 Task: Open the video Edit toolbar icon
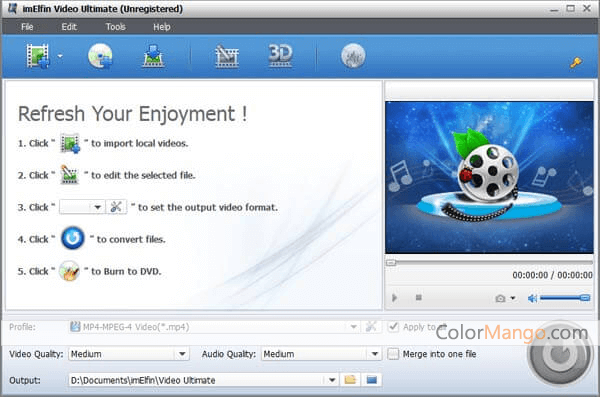227,57
